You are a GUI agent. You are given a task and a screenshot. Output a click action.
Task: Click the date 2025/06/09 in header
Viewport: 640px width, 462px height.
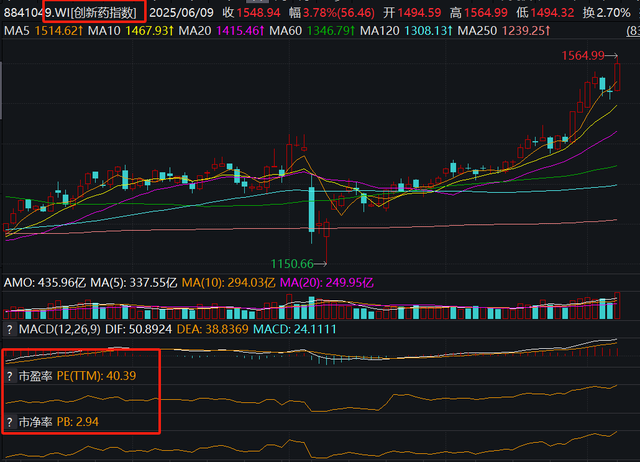coord(181,13)
